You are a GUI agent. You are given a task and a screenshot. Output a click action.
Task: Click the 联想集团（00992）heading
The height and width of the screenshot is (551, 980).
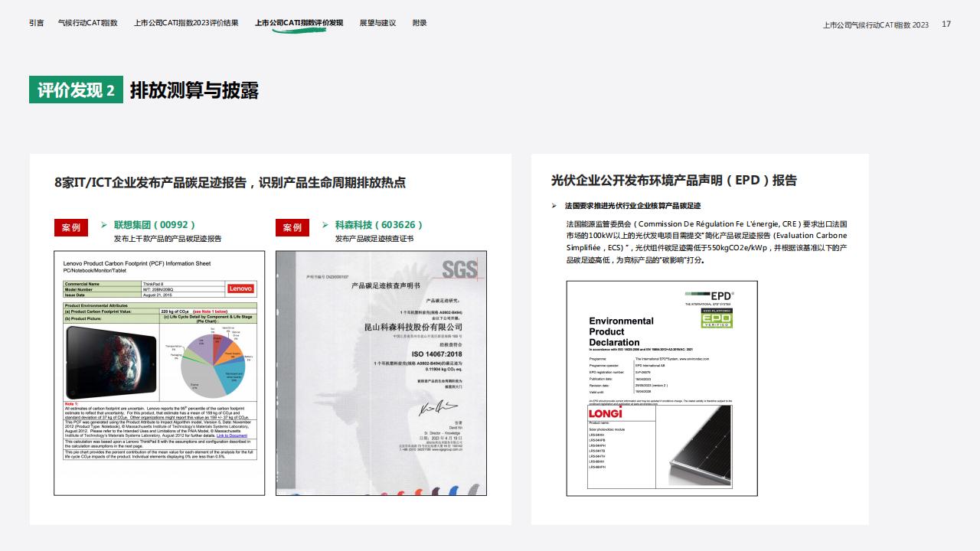point(155,225)
